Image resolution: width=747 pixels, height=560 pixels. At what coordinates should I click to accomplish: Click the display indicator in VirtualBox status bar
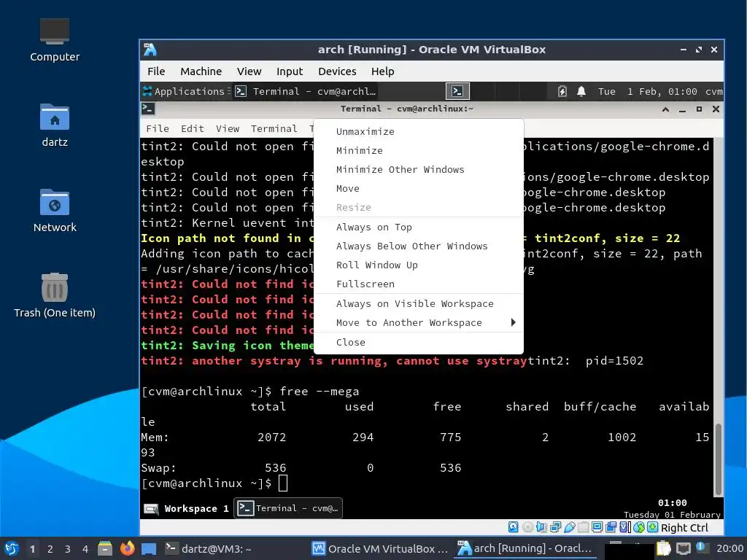click(597, 527)
